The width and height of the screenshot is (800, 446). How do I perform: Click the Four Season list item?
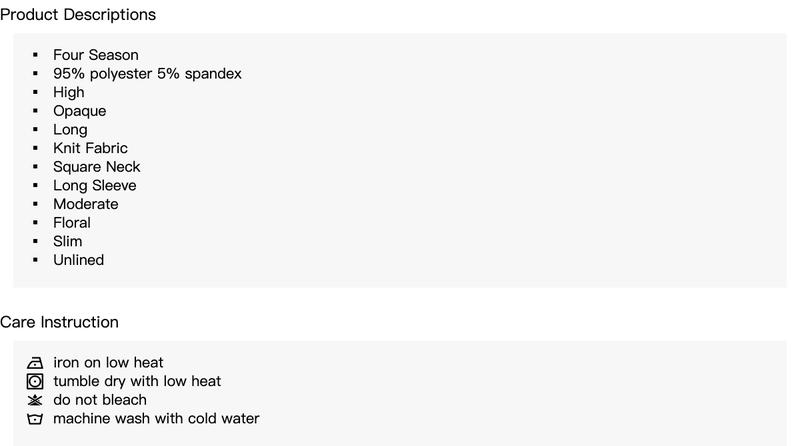click(96, 55)
